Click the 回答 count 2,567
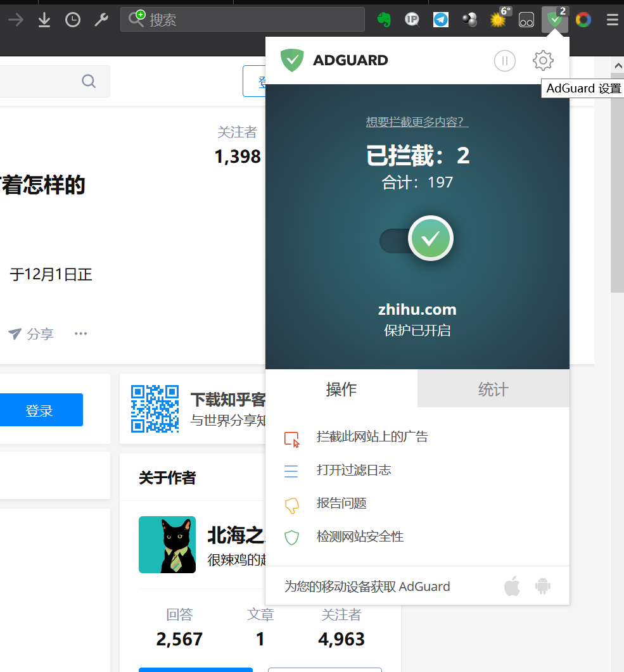The width and height of the screenshot is (624, 672). (179, 638)
